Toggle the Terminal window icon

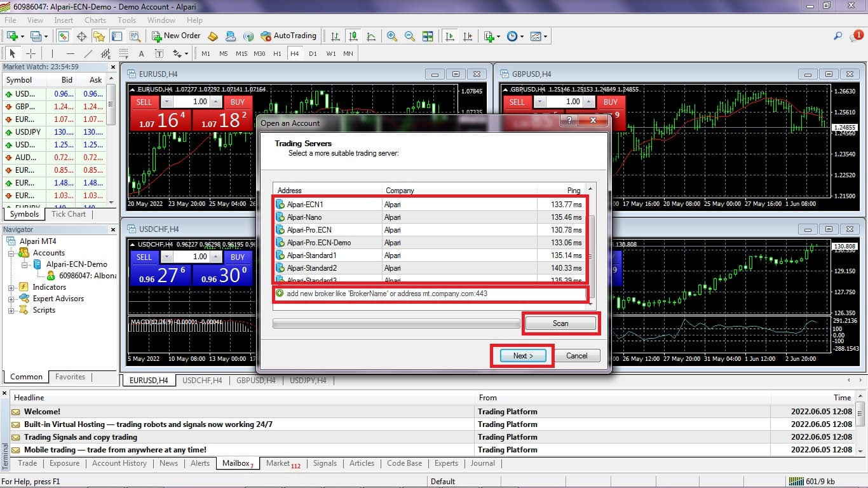point(116,36)
